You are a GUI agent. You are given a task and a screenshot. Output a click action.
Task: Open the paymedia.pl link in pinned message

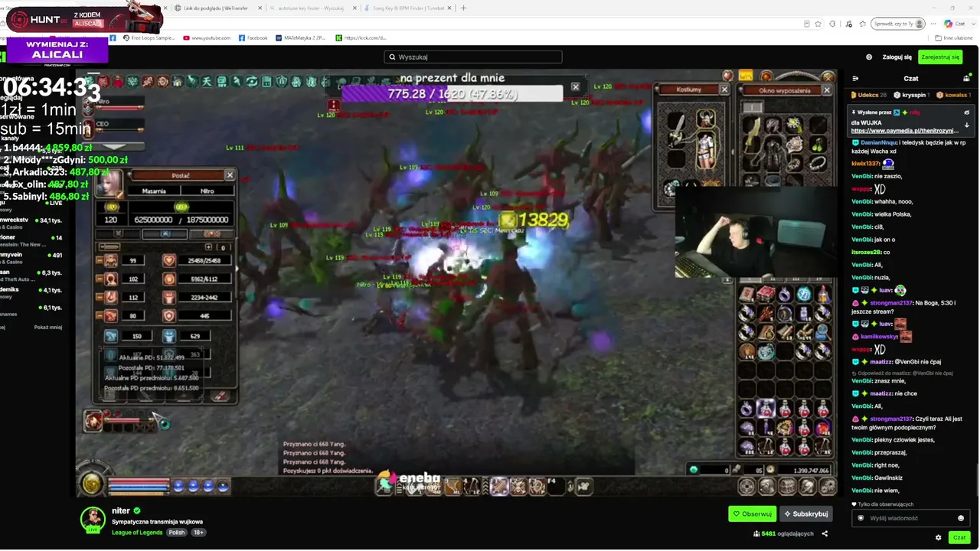click(x=904, y=131)
